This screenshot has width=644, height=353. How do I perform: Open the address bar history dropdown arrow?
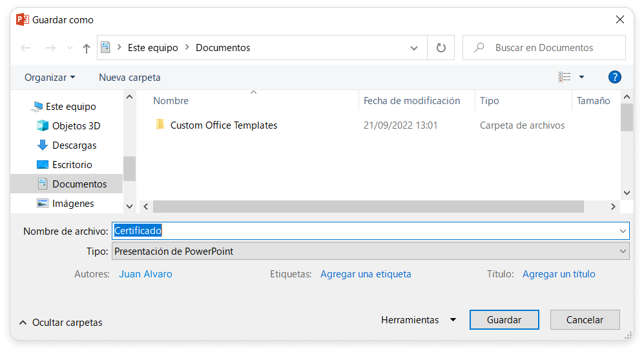[414, 48]
